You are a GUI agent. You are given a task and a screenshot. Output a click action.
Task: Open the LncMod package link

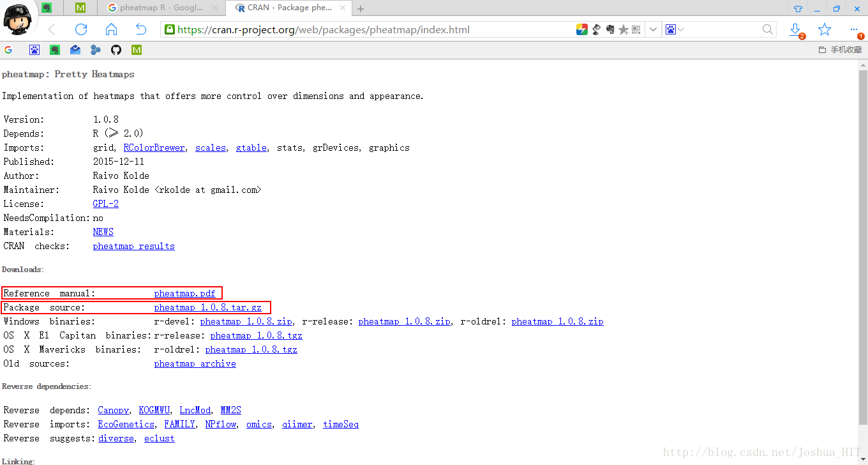[195, 410]
